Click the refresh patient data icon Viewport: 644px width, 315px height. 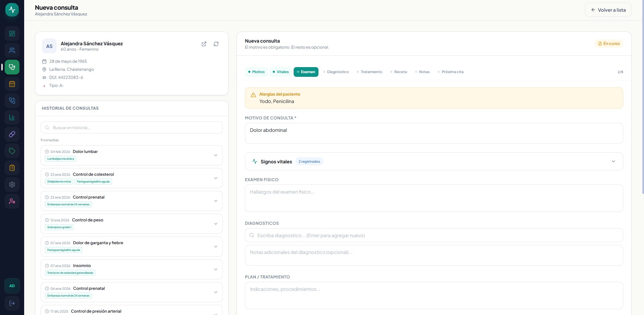pyautogui.click(x=216, y=44)
